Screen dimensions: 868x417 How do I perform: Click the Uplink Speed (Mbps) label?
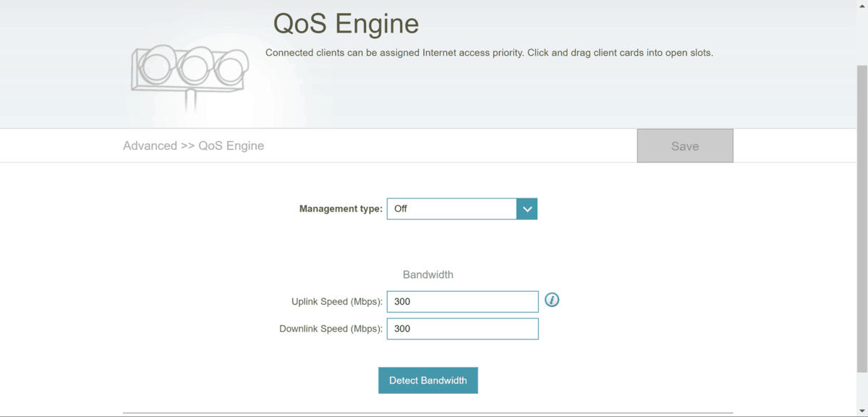336,301
